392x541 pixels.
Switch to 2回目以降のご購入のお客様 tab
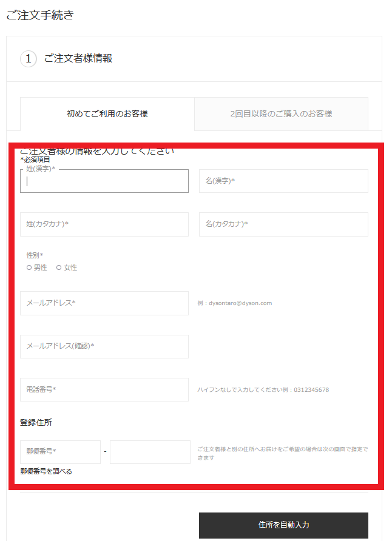pyautogui.click(x=281, y=113)
